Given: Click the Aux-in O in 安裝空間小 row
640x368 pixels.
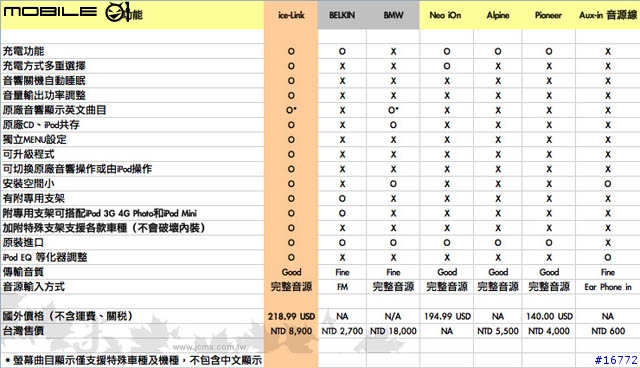Looking at the screenshot, I should (608, 184).
